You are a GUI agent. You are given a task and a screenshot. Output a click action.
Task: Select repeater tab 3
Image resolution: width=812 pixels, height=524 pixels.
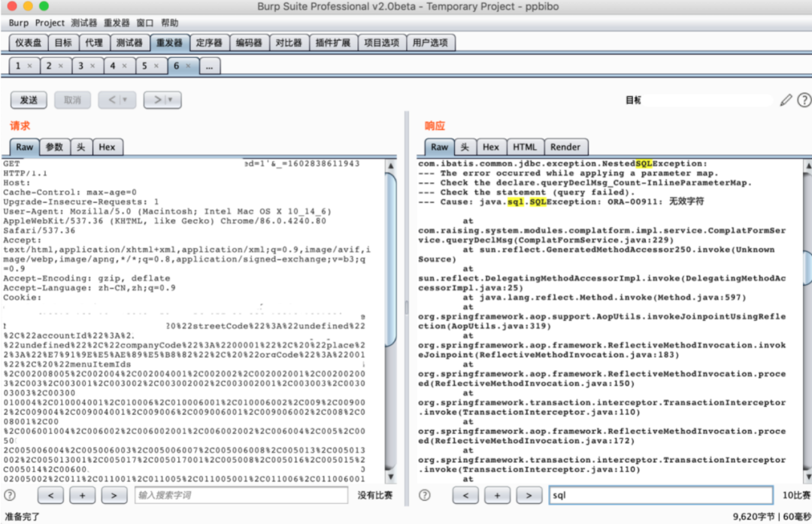pyautogui.click(x=80, y=65)
